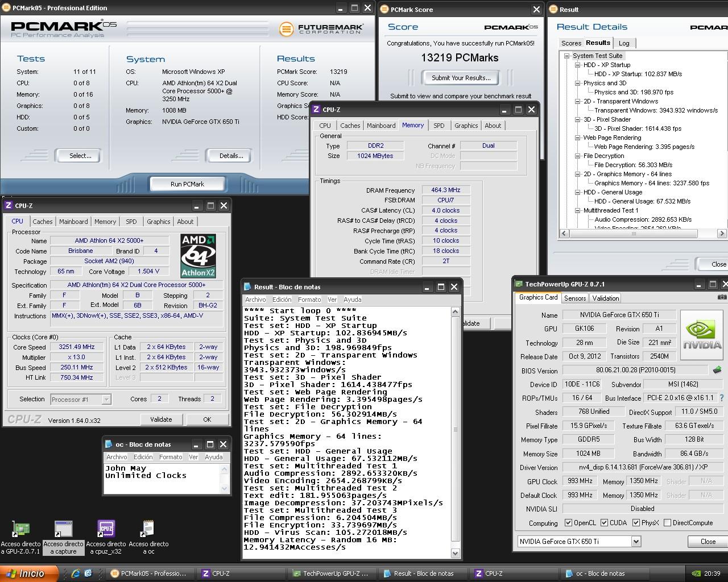Image resolution: width=728 pixels, height=582 pixels.
Task: Open the capture shortcut desktop icon
Action: click(x=63, y=529)
